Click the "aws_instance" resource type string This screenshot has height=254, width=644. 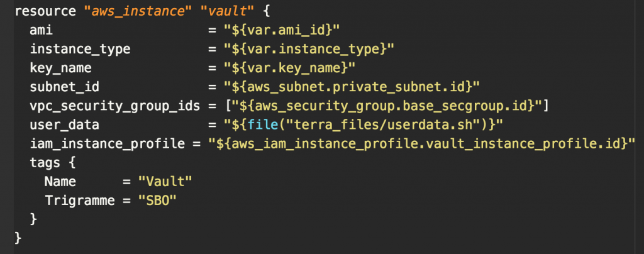pos(119,12)
